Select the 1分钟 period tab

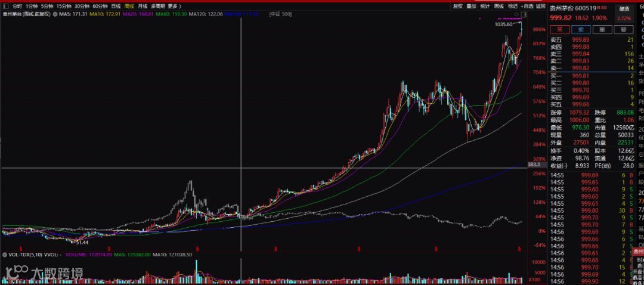point(32,6)
